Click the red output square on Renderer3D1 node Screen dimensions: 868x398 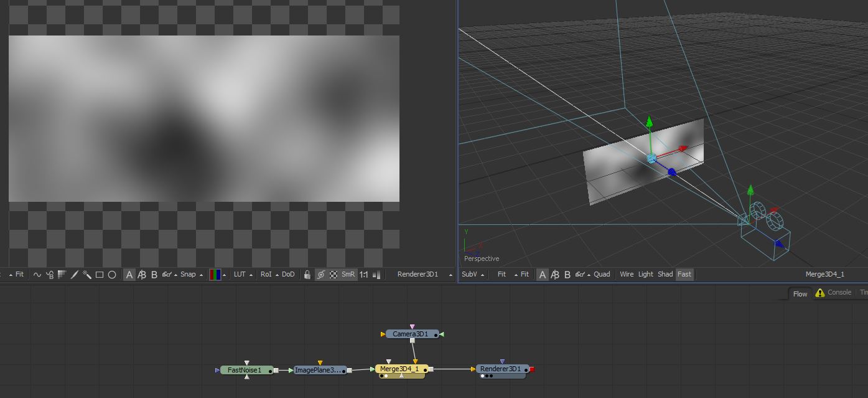point(532,369)
